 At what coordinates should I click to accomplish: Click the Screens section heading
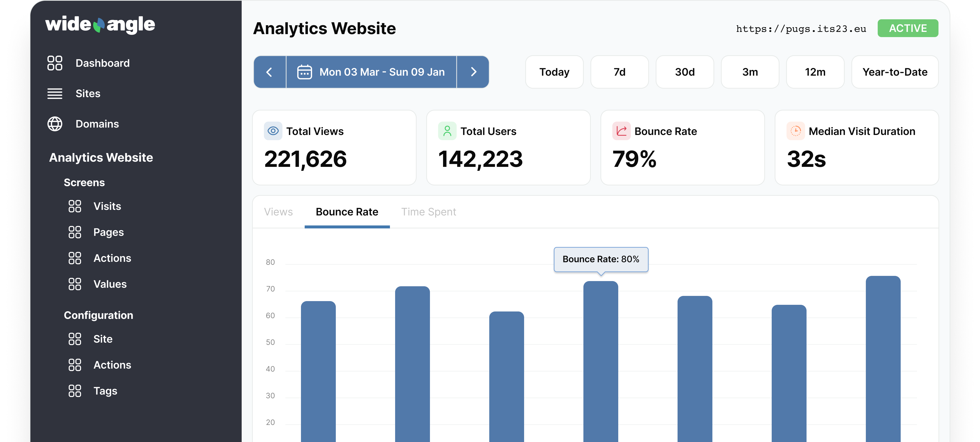click(x=84, y=183)
